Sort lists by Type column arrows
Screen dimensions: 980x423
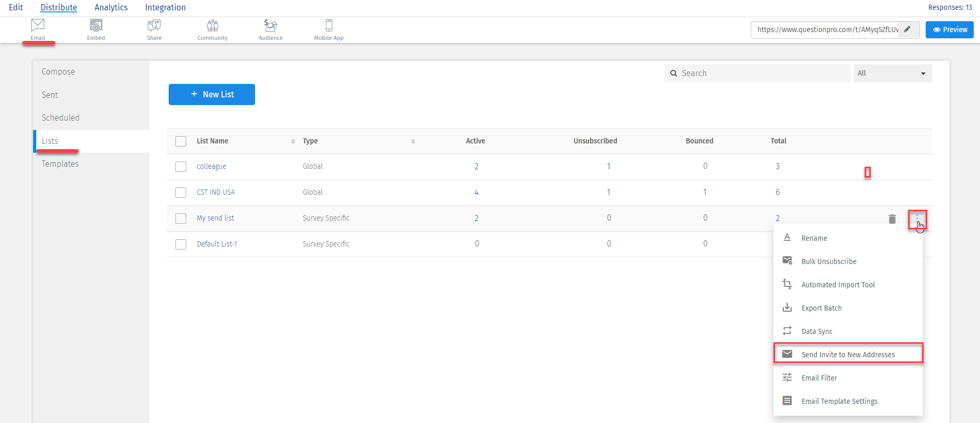point(413,141)
